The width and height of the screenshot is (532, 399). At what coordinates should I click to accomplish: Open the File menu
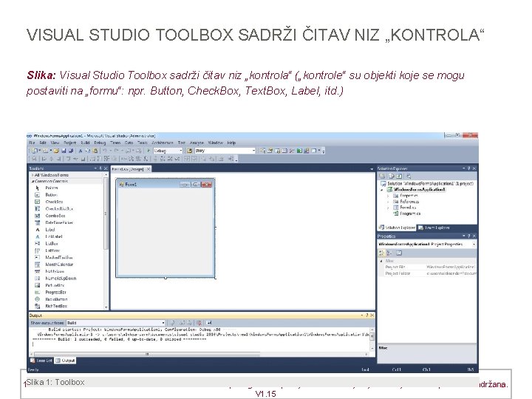click(32, 143)
